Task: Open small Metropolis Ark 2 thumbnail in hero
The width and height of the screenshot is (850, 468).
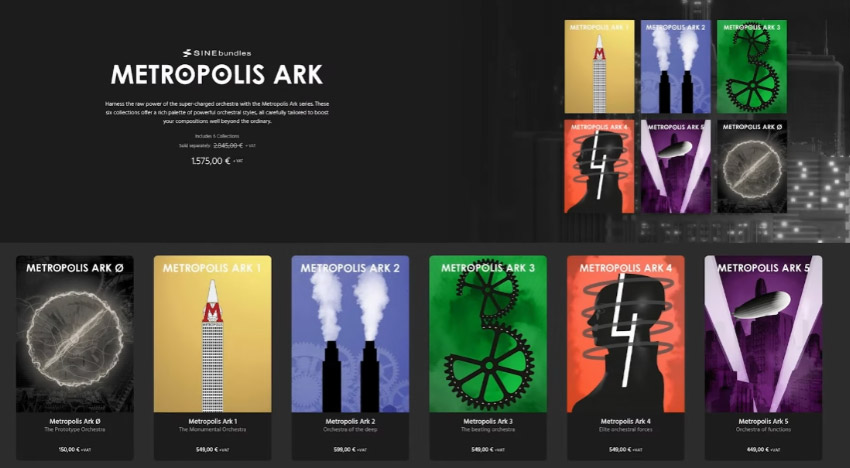Action: tap(675, 67)
